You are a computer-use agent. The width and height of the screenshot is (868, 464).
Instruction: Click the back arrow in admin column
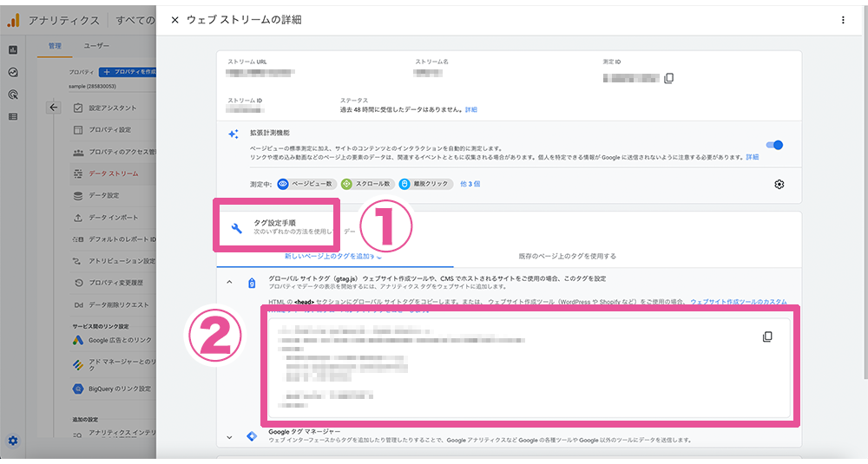point(53,108)
